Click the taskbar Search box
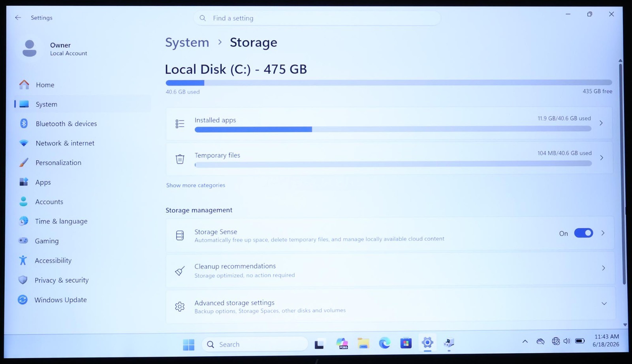 coord(255,344)
